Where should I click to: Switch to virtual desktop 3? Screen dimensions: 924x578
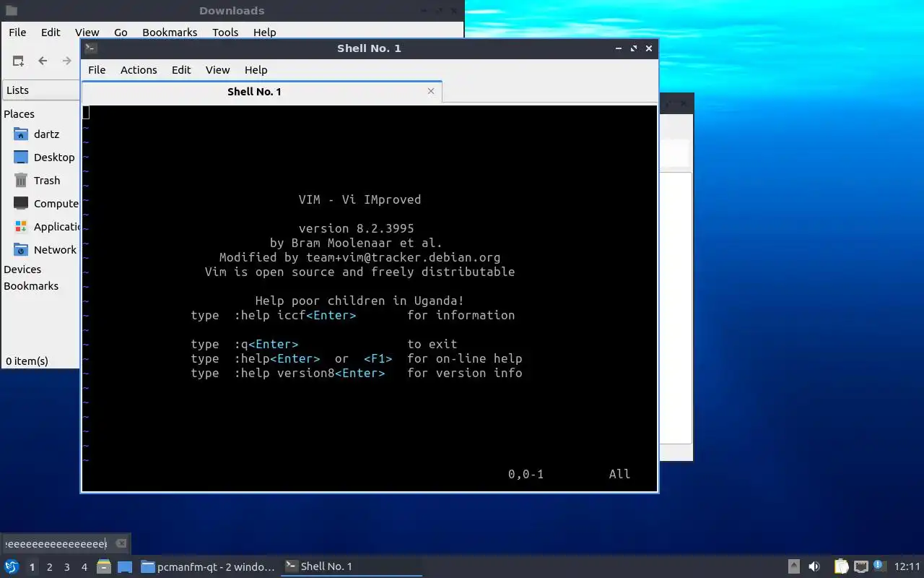coord(66,567)
